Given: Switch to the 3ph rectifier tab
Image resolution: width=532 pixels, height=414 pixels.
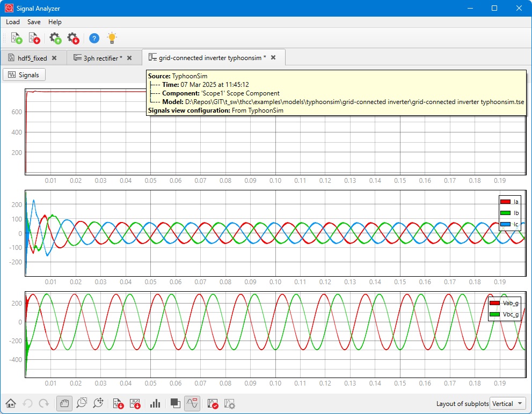Looking at the screenshot, I should pyautogui.click(x=103, y=58).
